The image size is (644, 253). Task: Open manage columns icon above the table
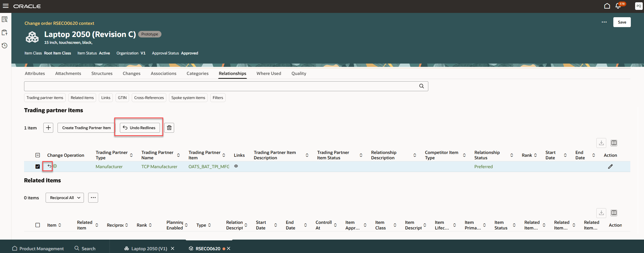(614, 143)
